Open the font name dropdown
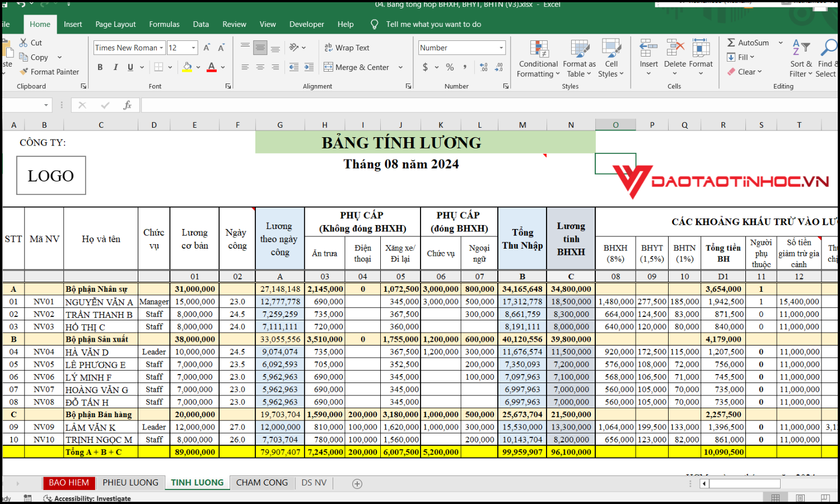This screenshot has width=840, height=504. [161, 48]
